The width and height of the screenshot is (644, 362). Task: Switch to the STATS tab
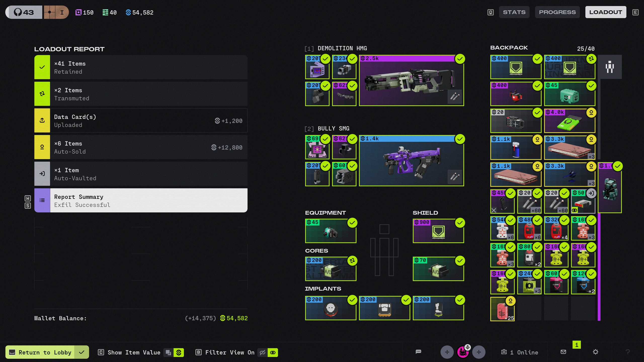[x=514, y=12]
